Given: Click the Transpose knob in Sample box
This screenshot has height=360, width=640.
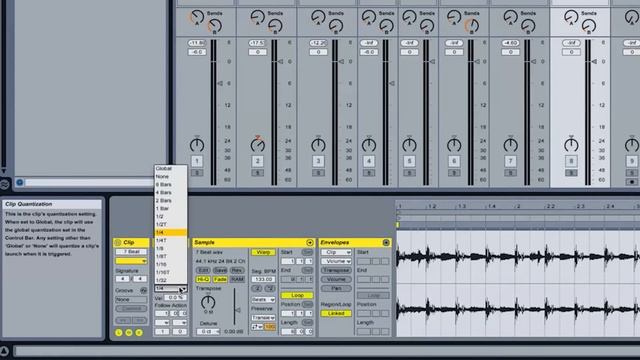Looking at the screenshot, I should pyautogui.click(x=208, y=302).
